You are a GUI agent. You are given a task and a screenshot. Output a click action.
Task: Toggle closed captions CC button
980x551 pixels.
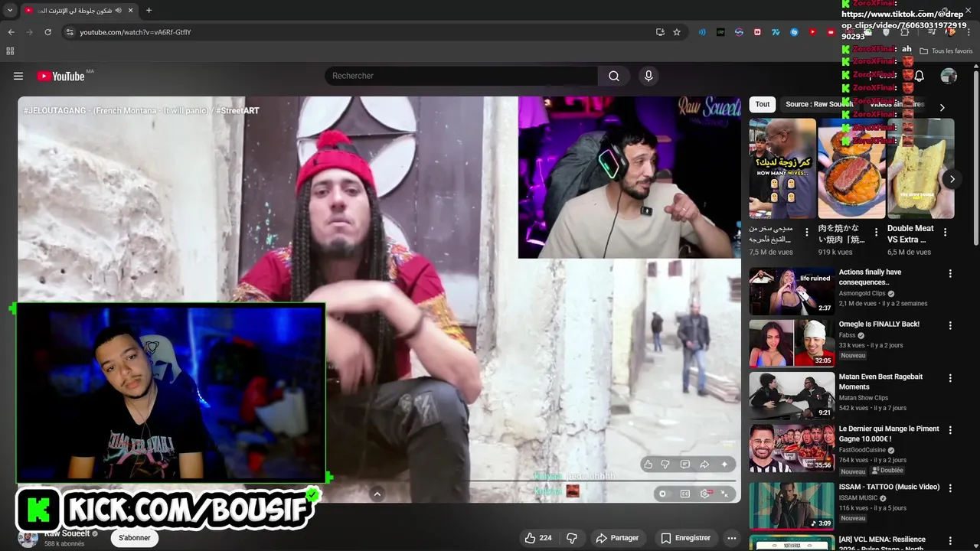(685, 494)
